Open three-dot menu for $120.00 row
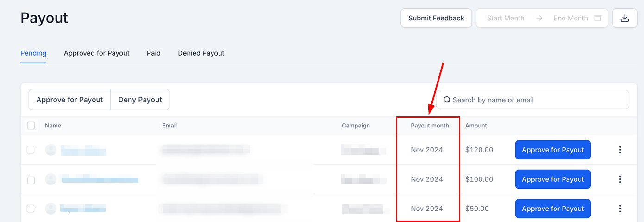644x222 pixels. click(x=620, y=150)
